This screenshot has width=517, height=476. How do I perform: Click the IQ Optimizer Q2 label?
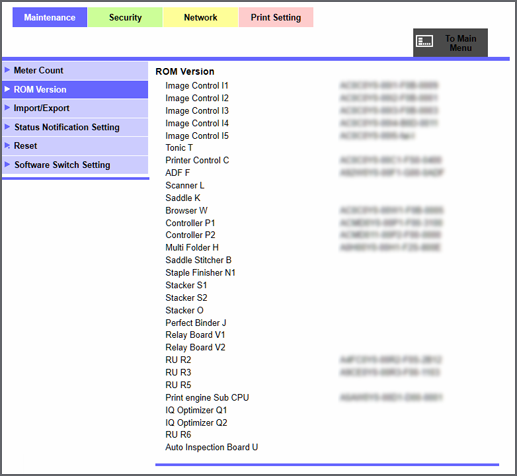coord(196,423)
